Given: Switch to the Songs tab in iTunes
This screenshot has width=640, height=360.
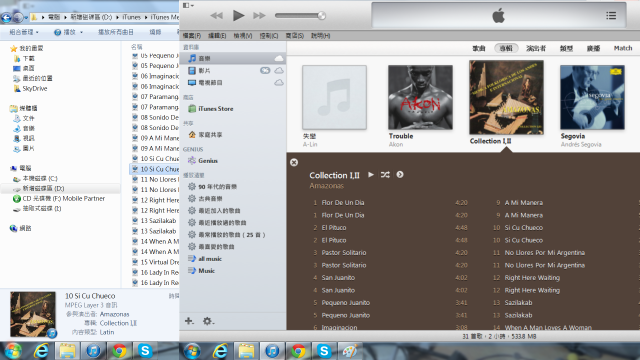Looking at the screenshot, I should [x=479, y=48].
